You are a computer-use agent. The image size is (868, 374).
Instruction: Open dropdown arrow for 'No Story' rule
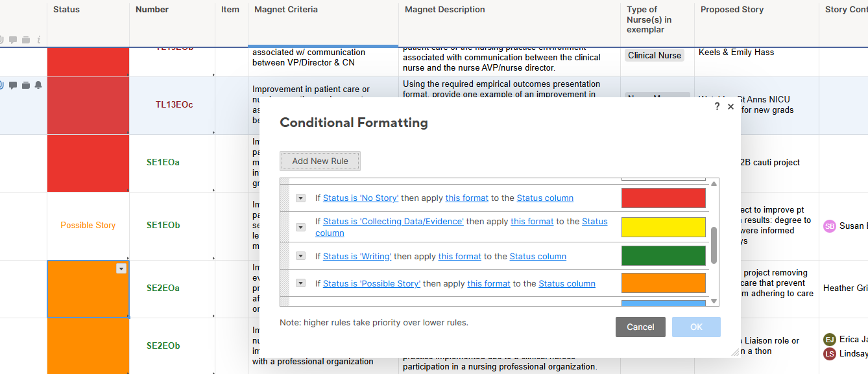pyautogui.click(x=300, y=198)
